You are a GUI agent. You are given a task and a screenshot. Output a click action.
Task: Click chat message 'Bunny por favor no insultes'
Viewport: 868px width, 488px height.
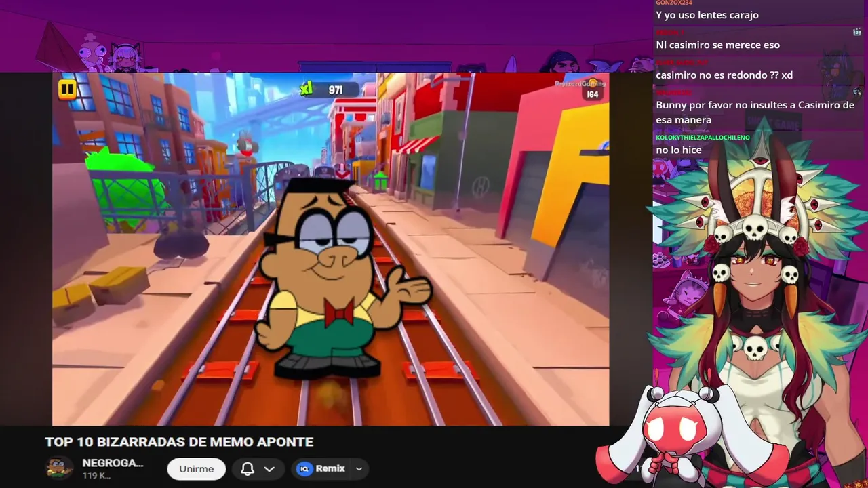[x=755, y=113]
